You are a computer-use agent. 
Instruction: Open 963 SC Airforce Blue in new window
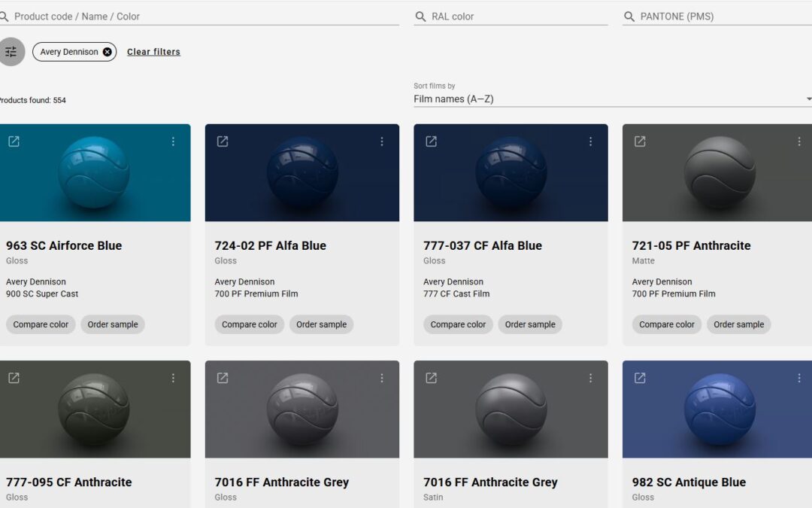click(14, 141)
